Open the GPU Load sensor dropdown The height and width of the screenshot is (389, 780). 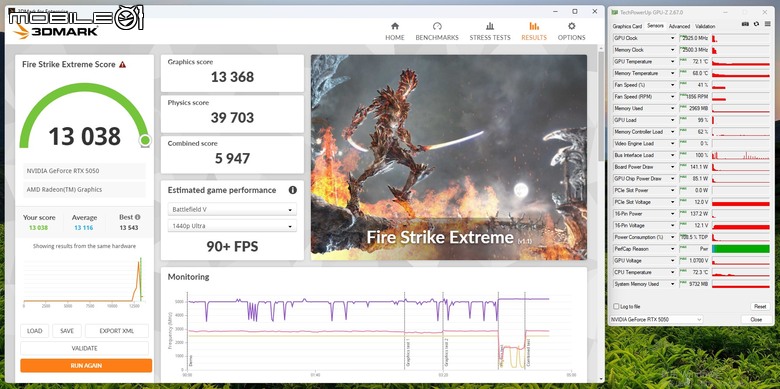point(673,120)
